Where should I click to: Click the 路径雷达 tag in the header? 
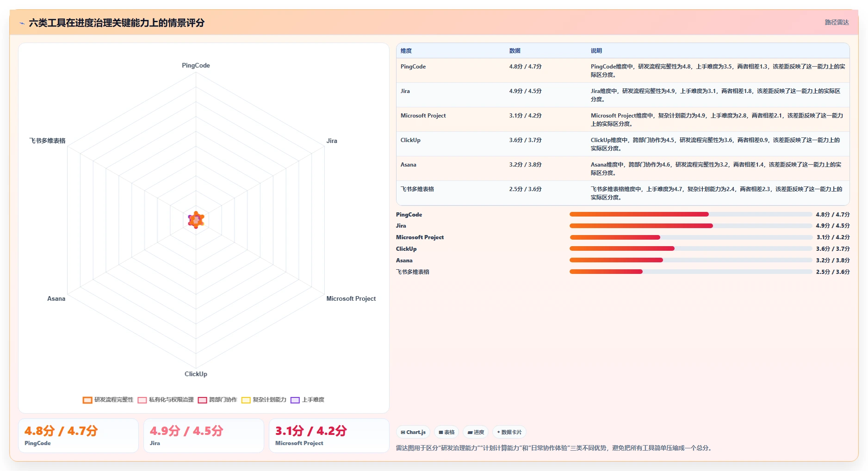tap(837, 22)
